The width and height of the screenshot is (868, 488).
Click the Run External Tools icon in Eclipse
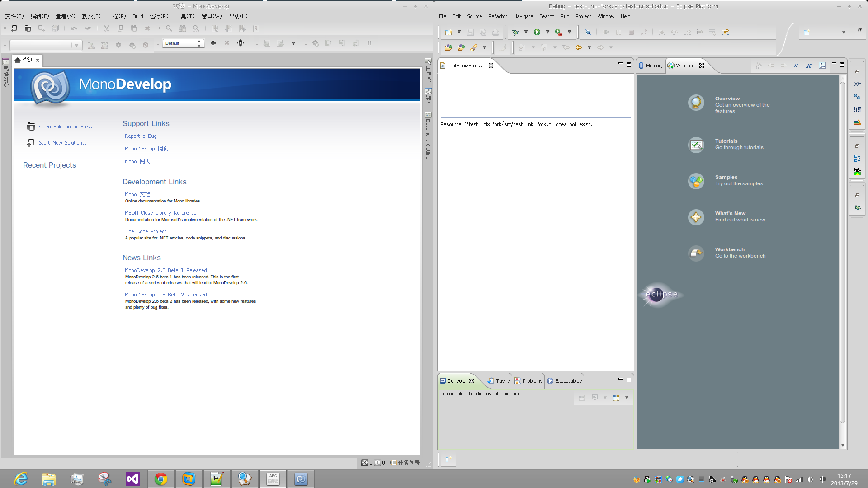click(559, 32)
